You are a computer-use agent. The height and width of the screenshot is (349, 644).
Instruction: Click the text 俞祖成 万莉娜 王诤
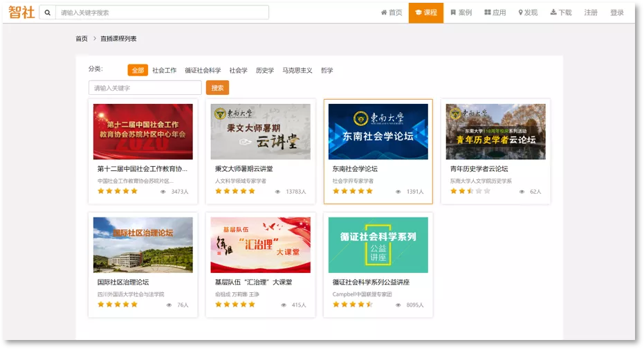click(237, 294)
